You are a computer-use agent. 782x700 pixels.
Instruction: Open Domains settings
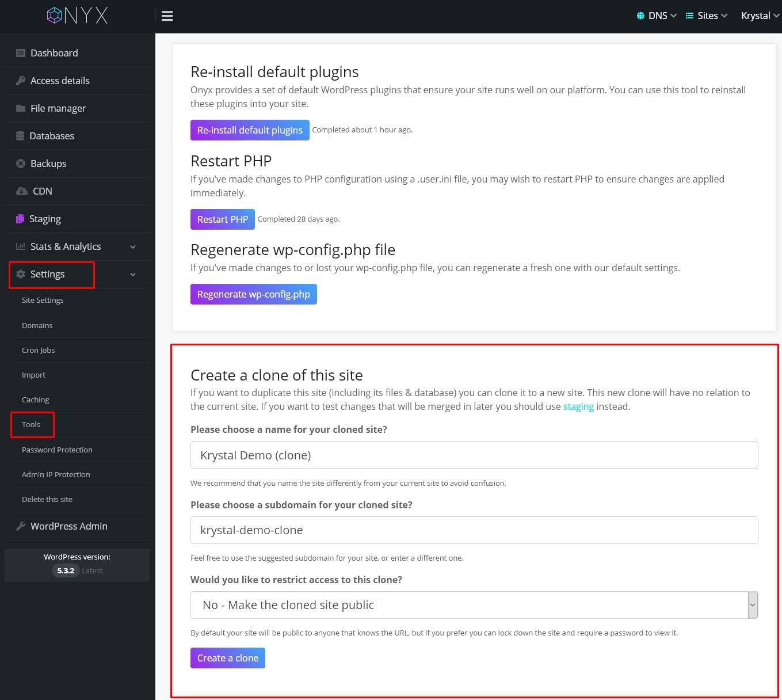37,325
